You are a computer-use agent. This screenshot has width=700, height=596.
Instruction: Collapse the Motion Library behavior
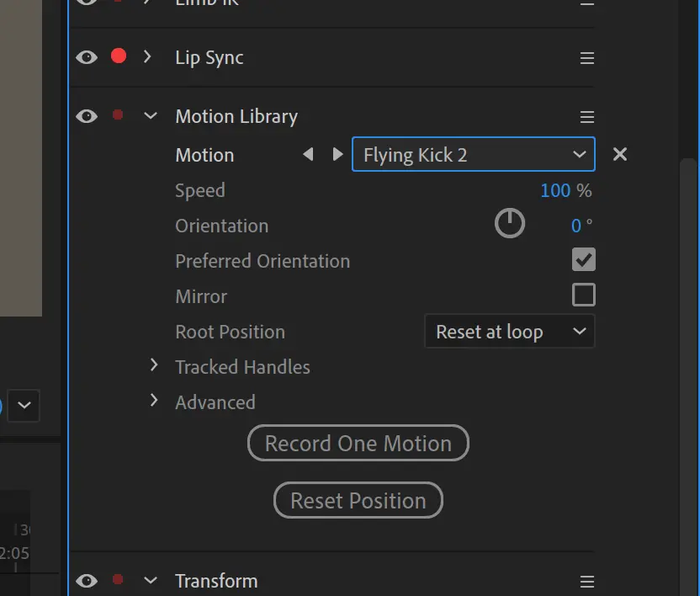click(x=150, y=116)
